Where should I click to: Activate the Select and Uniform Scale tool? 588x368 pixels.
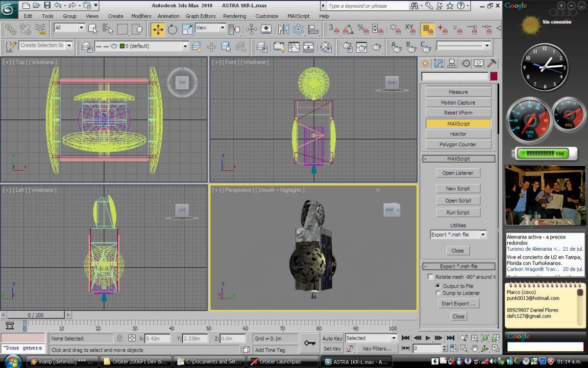point(187,29)
